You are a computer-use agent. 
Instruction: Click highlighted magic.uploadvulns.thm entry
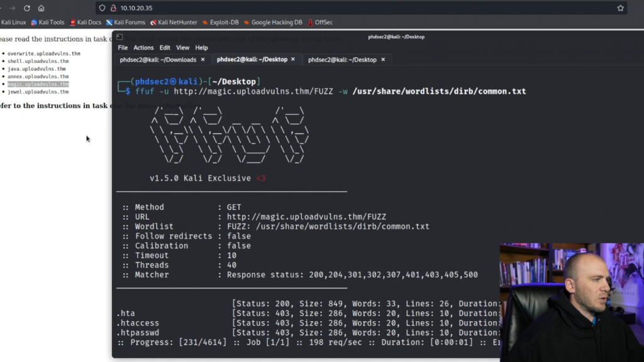tap(38, 84)
